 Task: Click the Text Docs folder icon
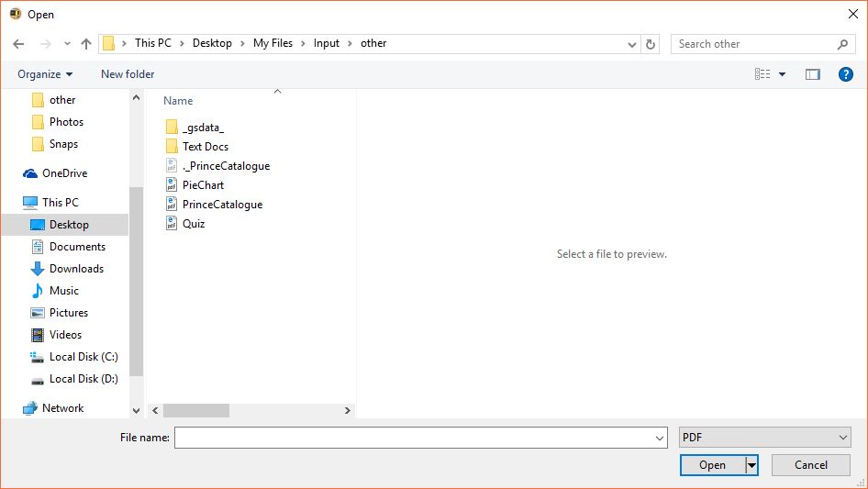(x=172, y=147)
